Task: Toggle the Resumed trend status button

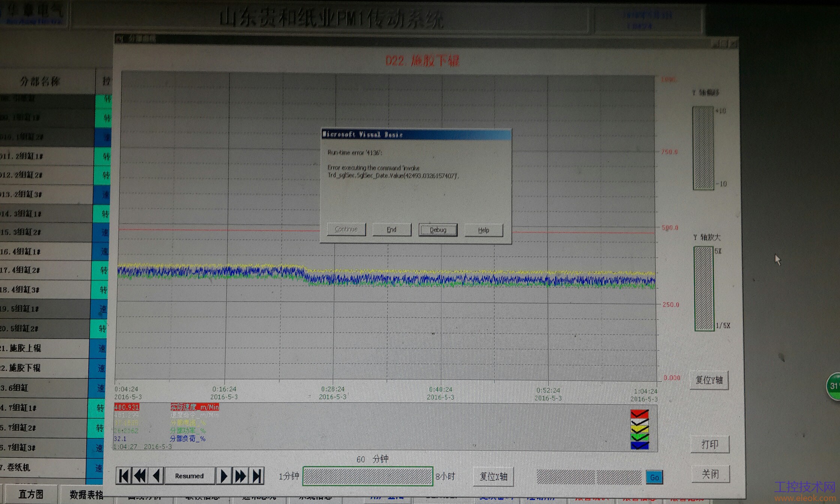Action: pos(189,476)
